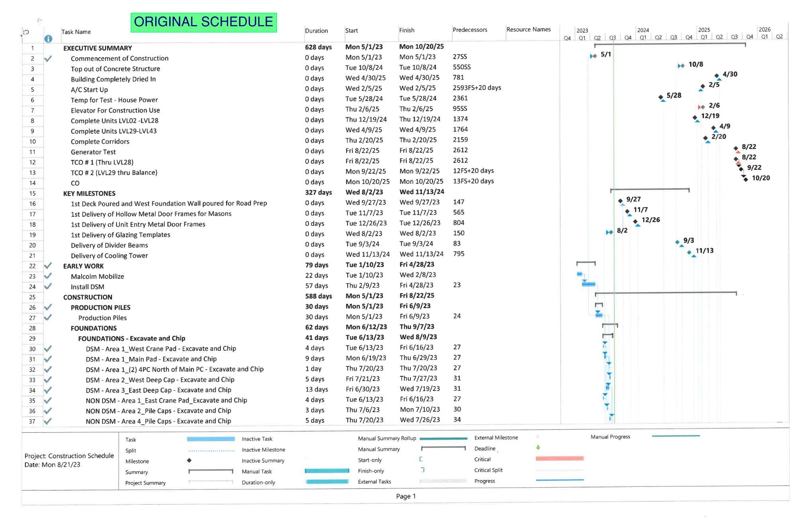Click the red Critical bar swatch in legend

coord(559,459)
